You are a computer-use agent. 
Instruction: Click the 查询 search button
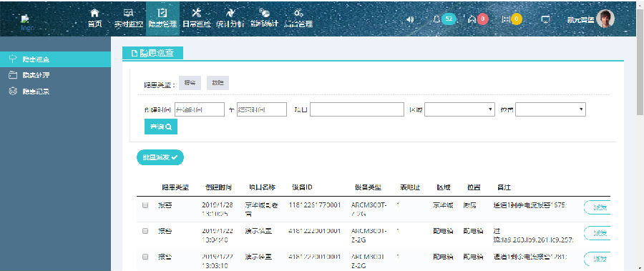(161, 127)
